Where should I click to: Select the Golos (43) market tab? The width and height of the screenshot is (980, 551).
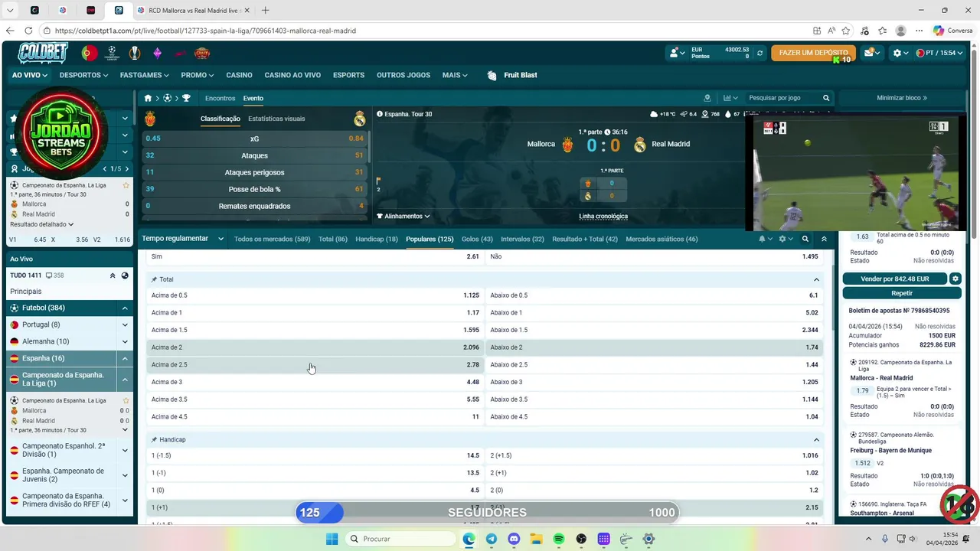(477, 239)
